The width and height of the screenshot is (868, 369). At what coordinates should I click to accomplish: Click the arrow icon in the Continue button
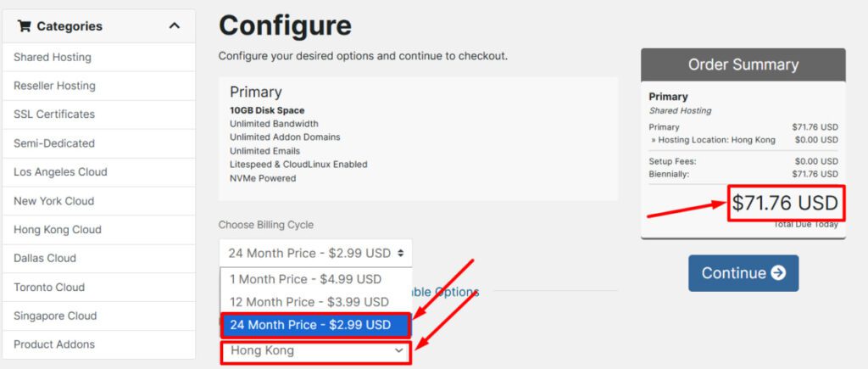[x=779, y=273]
